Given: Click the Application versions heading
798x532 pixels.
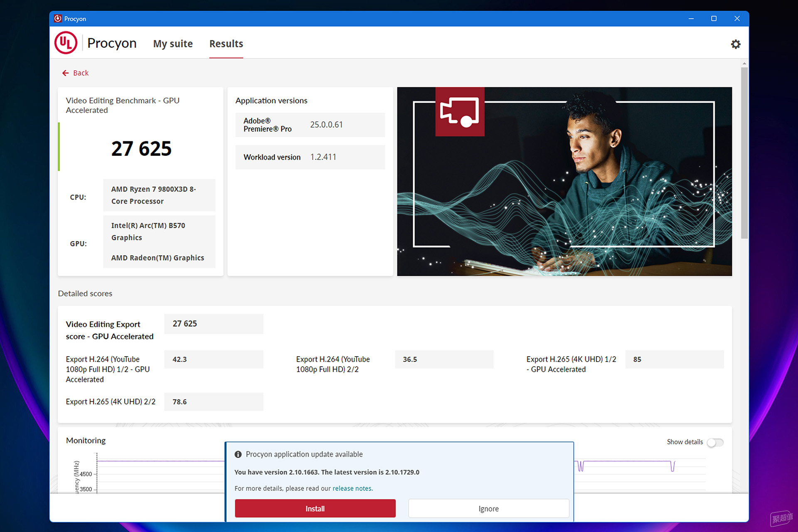Looking at the screenshot, I should 271,101.
